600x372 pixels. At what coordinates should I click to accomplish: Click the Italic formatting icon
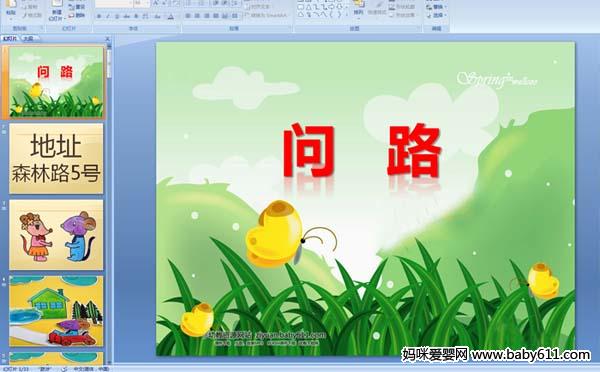108,16
